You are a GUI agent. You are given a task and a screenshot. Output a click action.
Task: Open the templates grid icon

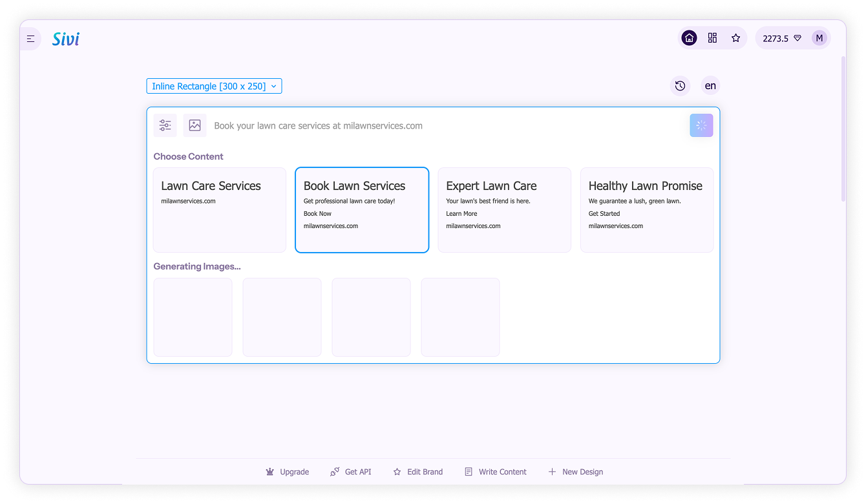pyautogui.click(x=712, y=38)
